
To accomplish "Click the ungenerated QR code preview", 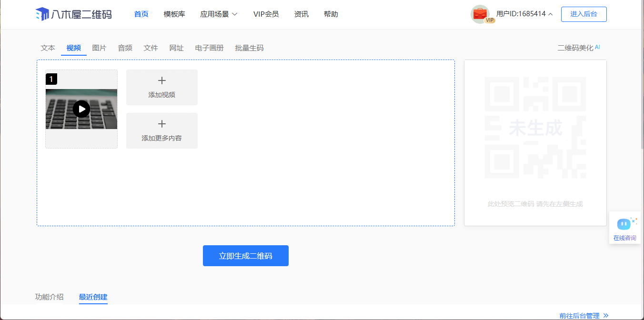I will (x=535, y=128).
